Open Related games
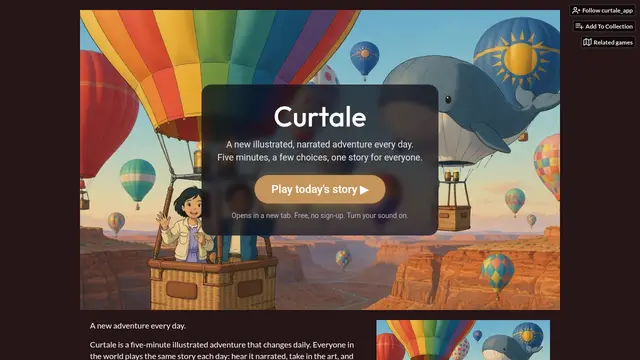640x360 pixels. point(608,42)
